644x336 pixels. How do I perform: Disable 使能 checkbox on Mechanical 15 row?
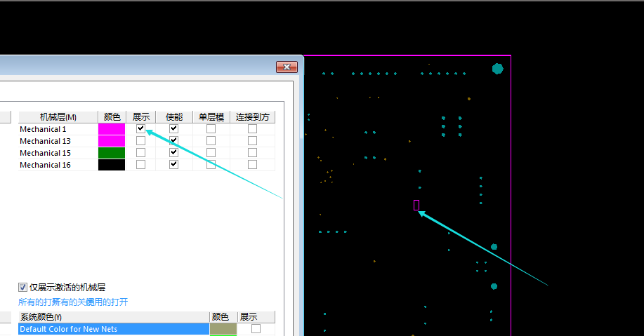[x=174, y=153]
